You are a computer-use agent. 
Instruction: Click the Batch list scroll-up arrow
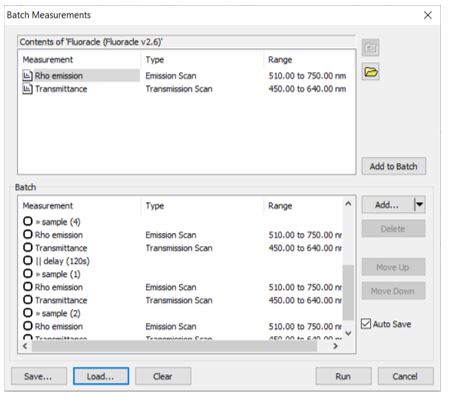point(348,203)
